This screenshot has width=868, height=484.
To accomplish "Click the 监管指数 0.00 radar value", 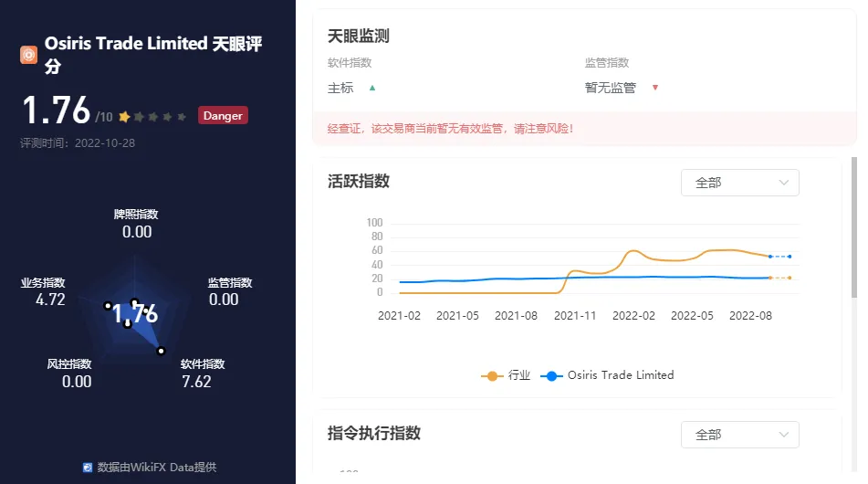I will [x=224, y=300].
